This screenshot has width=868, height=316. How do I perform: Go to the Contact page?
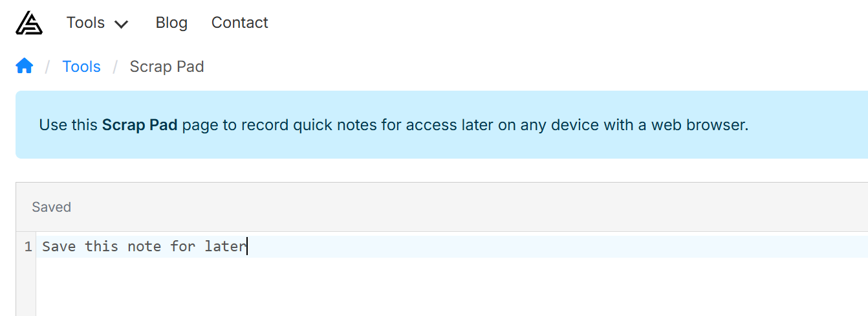tap(239, 23)
